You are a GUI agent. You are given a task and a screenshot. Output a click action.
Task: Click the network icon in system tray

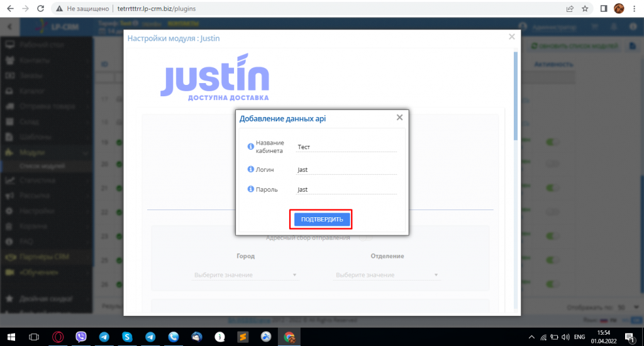pos(543,337)
